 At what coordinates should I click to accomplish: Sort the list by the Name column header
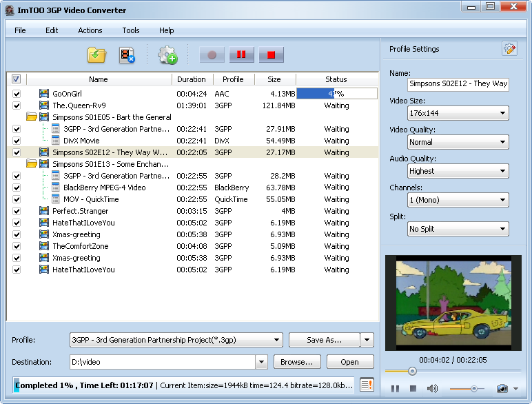click(x=99, y=79)
